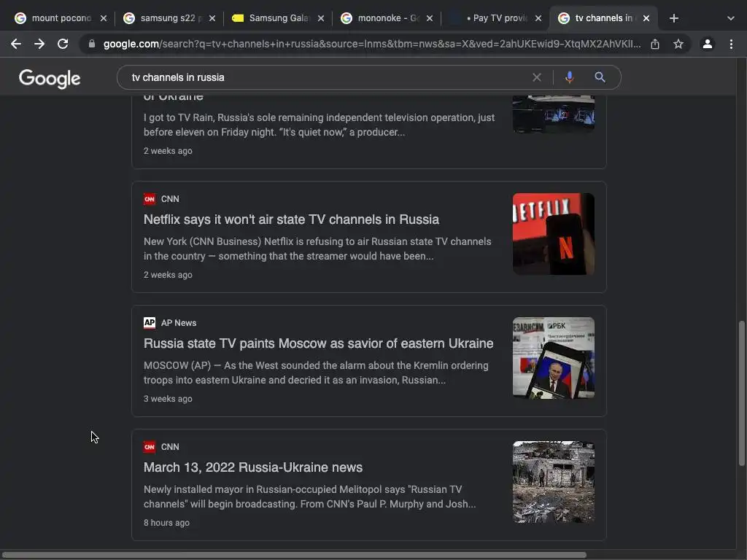Open the share page icon in the address bar
Viewport: 747px width, 560px height.
655,44
